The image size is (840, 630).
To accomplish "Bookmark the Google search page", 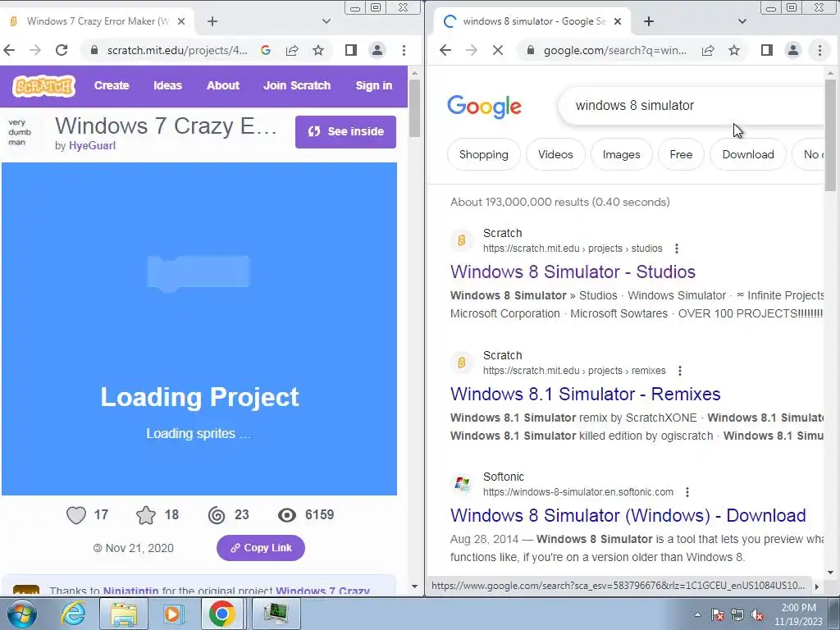I will pyautogui.click(x=734, y=50).
